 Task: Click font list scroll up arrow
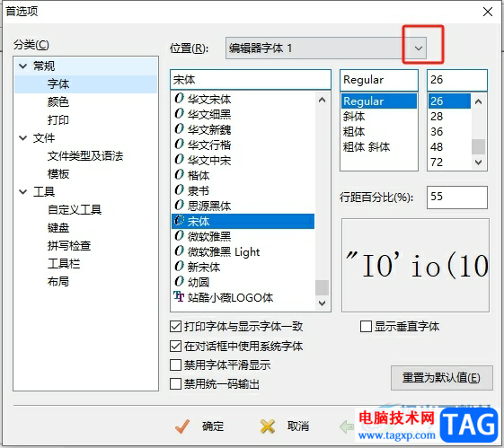pos(322,100)
